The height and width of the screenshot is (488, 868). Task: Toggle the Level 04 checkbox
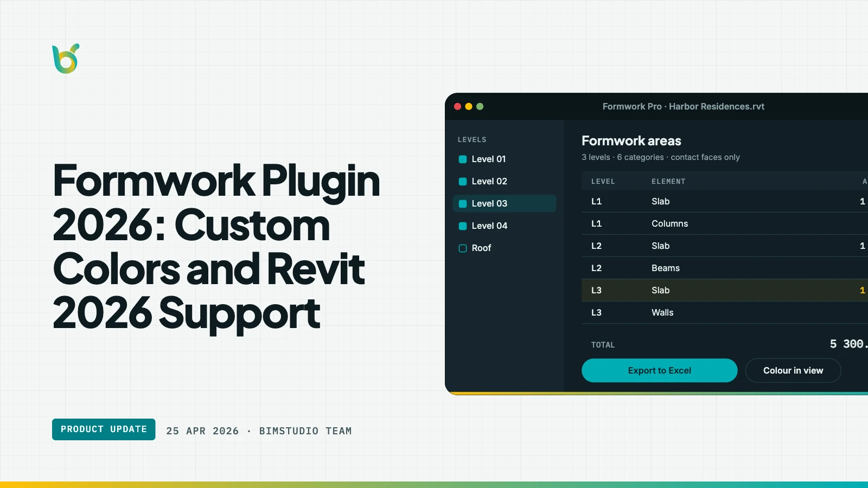pyautogui.click(x=463, y=226)
